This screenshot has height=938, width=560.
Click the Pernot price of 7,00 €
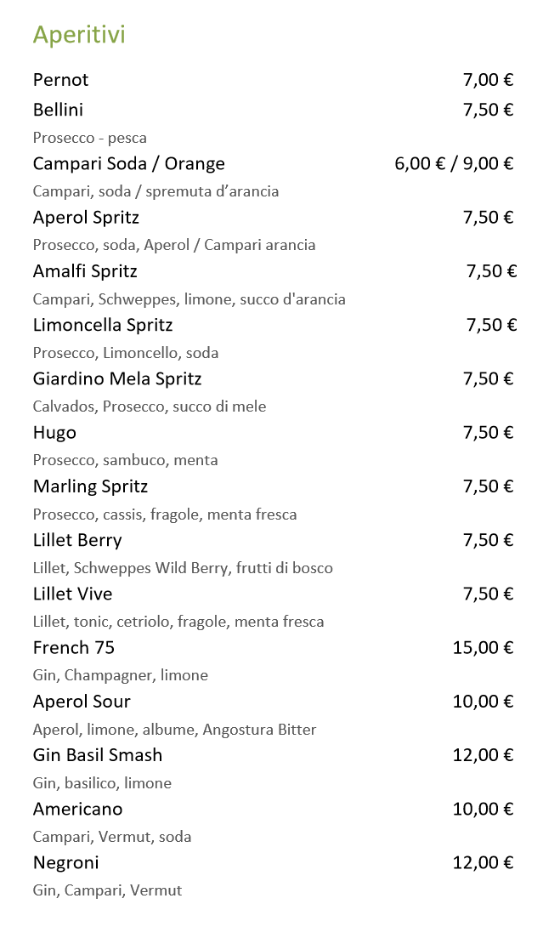(x=488, y=80)
